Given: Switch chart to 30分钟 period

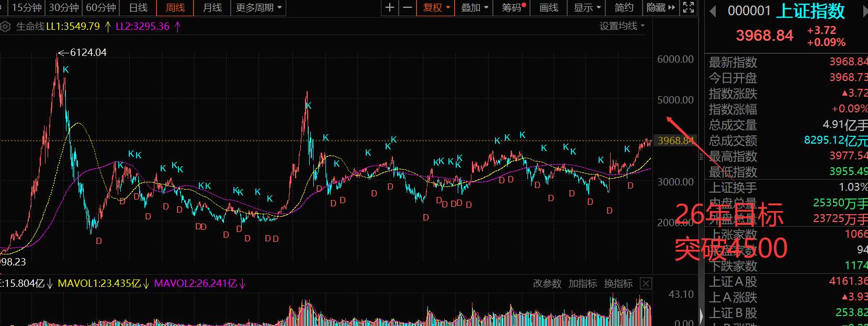Looking at the screenshot, I should click(x=64, y=7).
